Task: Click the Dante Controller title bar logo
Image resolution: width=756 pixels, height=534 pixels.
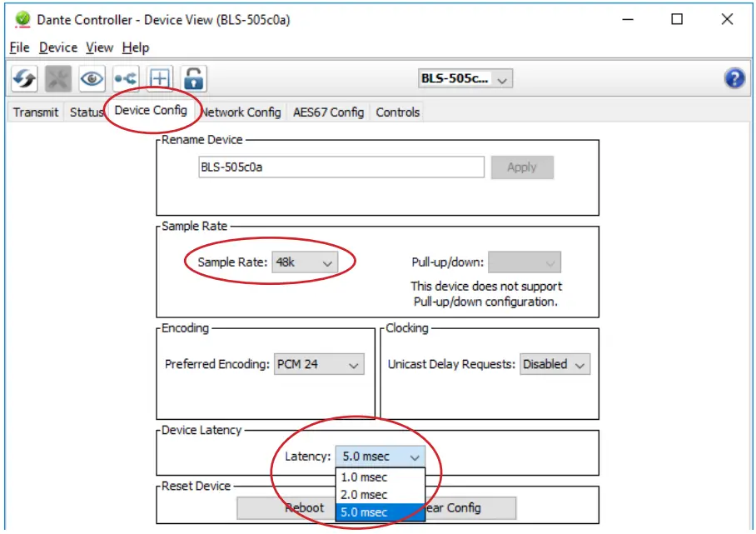Action: [22, 19]
